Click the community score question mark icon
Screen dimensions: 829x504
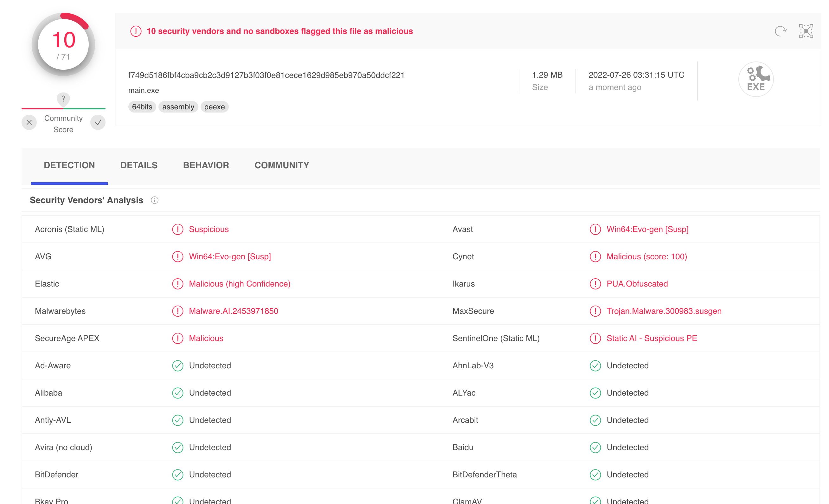pos(63,99)
